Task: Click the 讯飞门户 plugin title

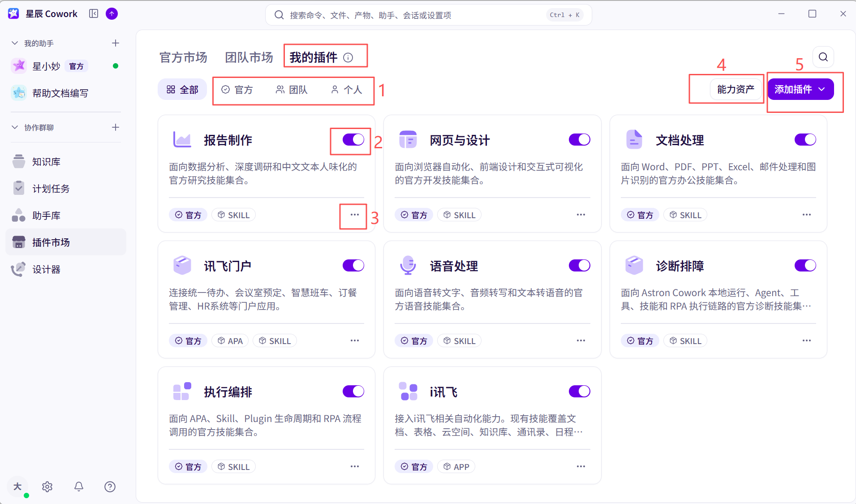Action: click(228, 266)
